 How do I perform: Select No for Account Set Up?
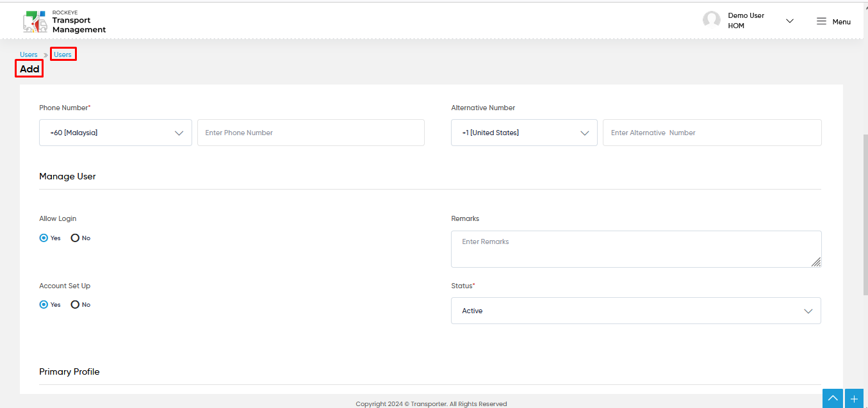tap(75, 304)
